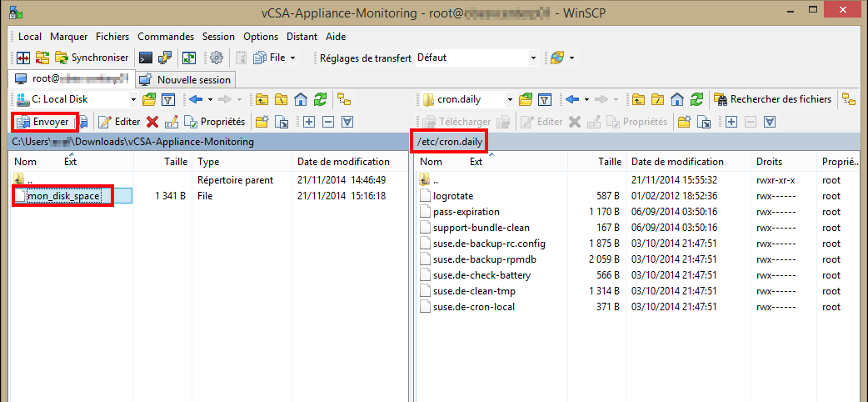This screenshot has width=868, height=402.
Task: Open the Commandes menu
Action: pyautogui.click(x=166, y=37)
